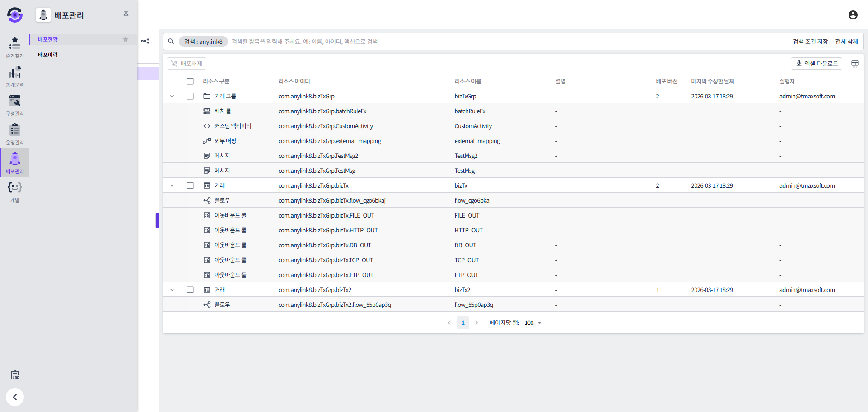The width and height of the screenshot is (868, 412).
Task: Sort by 리소스 구분 column header
Action: [x=216, y=81]
